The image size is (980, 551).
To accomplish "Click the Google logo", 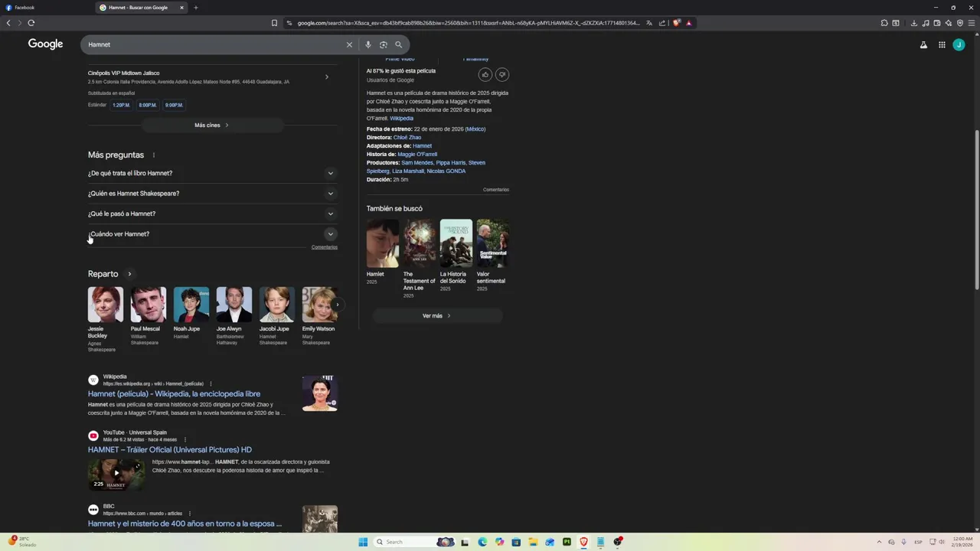I will pyautogui.click(x=45, y=44).
